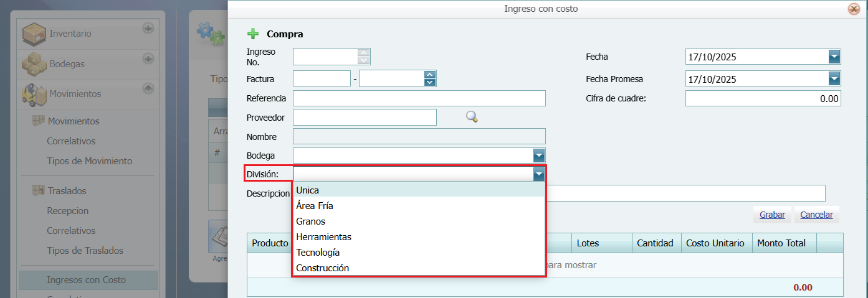Click the small icon beside Movimientos submenu
Image resolution: width=868 pixels, height=298 pixels.
click(x=39, y=121)
